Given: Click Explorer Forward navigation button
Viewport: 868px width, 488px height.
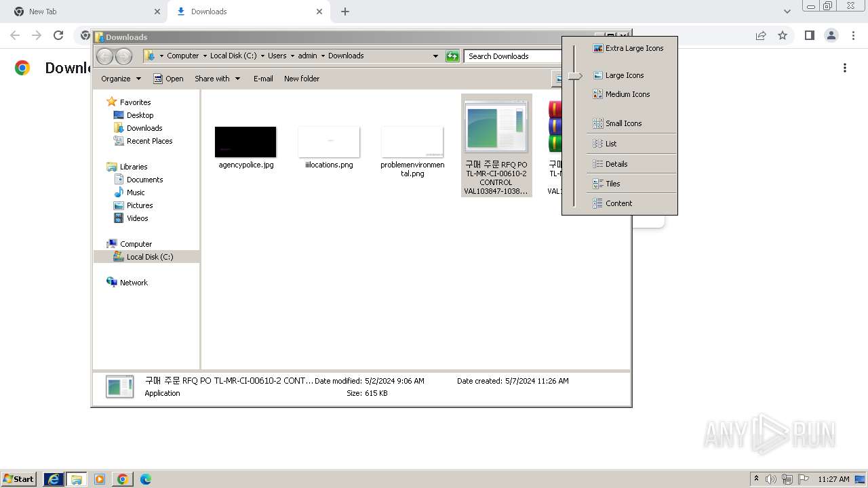Looking at the screenshot, I should 123,56.
